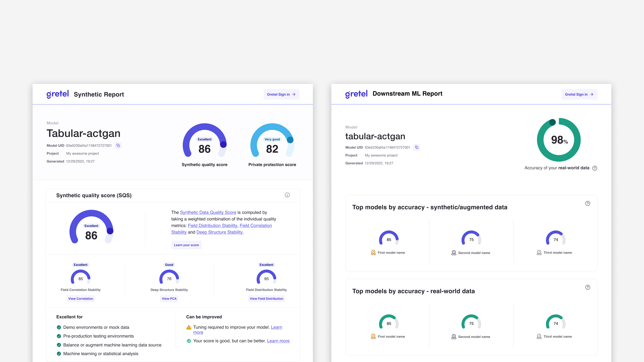This screenshot has width=644, height=362.
Task: Follow the Synthetic Data Quality Score link
Action: point(208,212)
